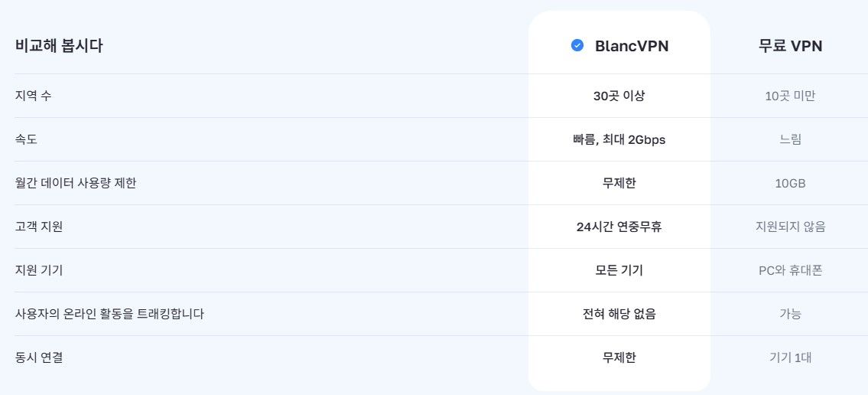The image size is (868, 395).
Task: Click the blue verified checkmark beside BlancVPN
Action: [x=577, y=45]
